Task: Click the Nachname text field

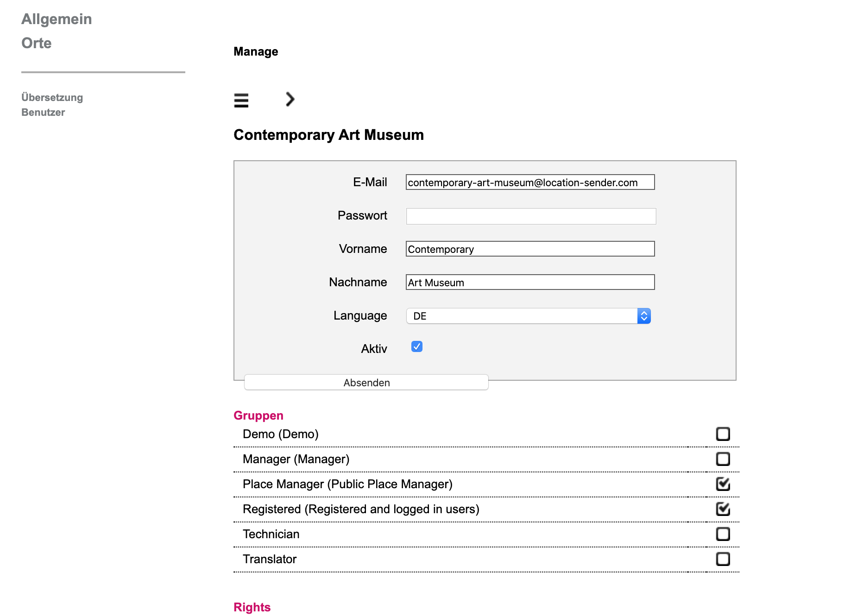Action: (530, 283)
